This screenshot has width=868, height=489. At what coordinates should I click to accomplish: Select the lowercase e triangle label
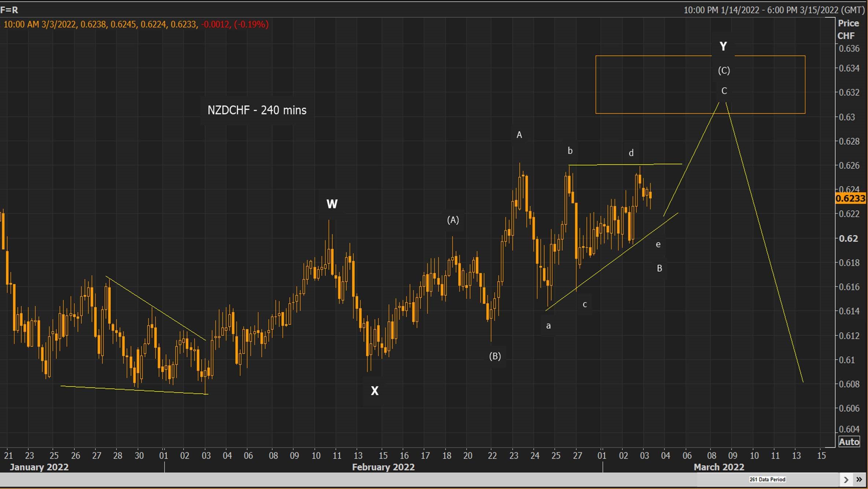[x=658, y=244]
